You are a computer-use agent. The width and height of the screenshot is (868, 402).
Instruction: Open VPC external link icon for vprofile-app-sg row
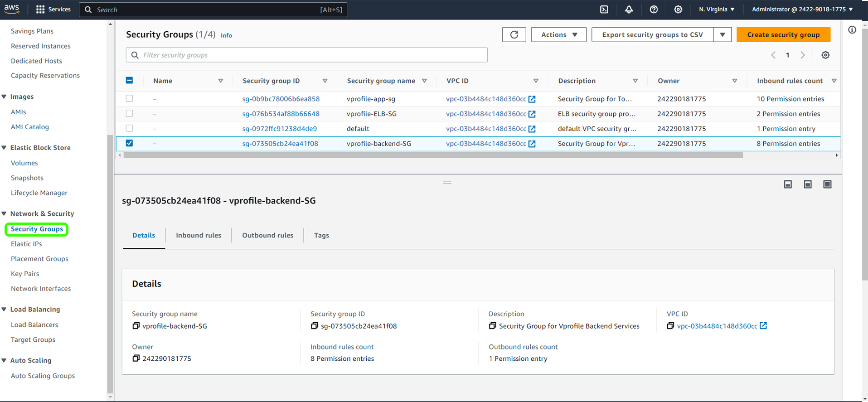pyautogui.click(x=532, y=99)
